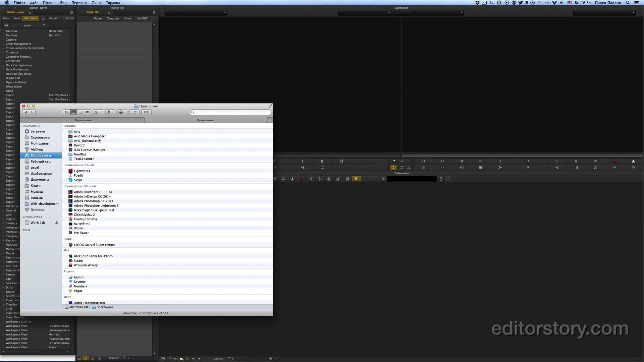Open Загрузки in Finder sidebar

(x=38, y=131)
